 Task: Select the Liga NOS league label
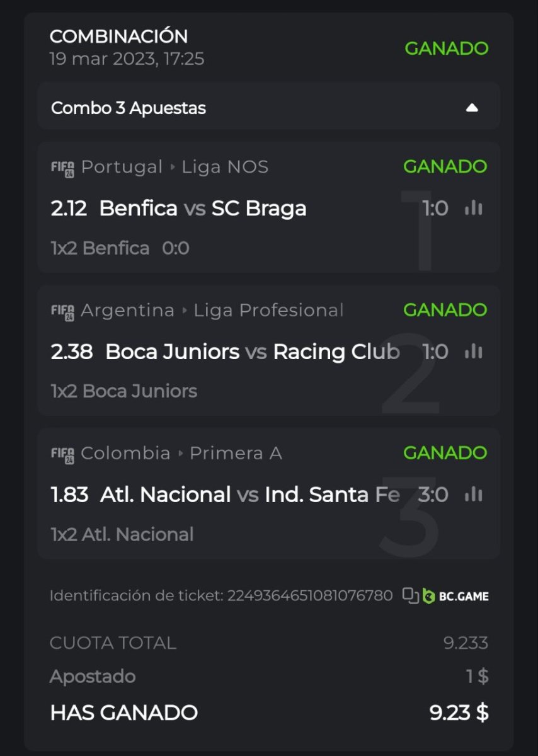tap(225, 167)
